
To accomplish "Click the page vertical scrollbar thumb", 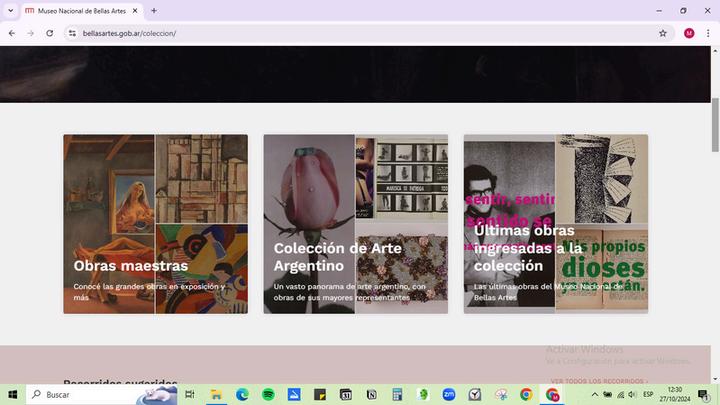I will tap(715, 124).
